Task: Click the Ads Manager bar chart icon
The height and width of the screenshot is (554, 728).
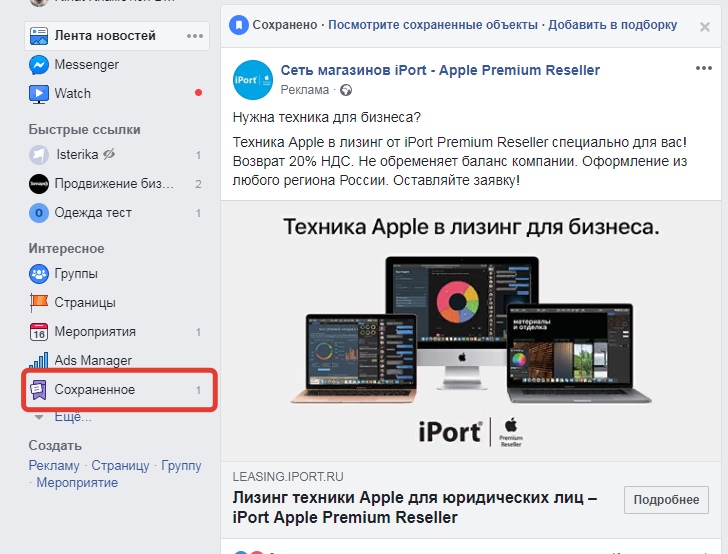Action: pos(39,361)
